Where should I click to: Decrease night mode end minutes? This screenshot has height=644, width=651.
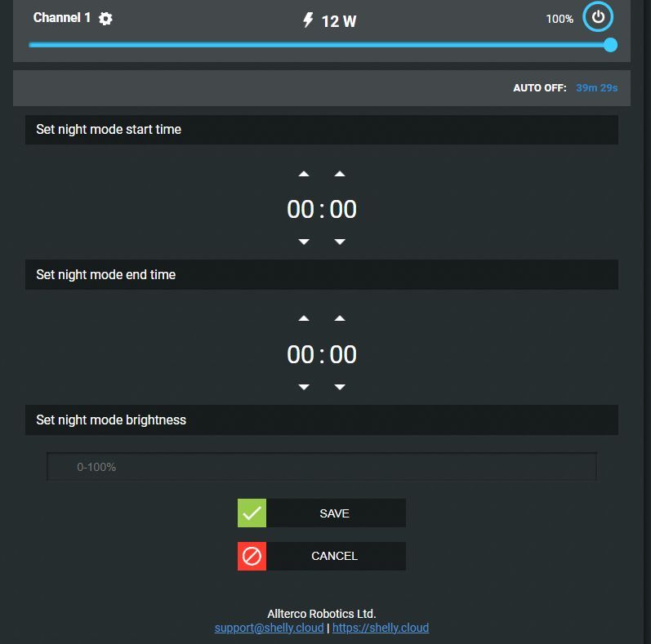[340, 387]
